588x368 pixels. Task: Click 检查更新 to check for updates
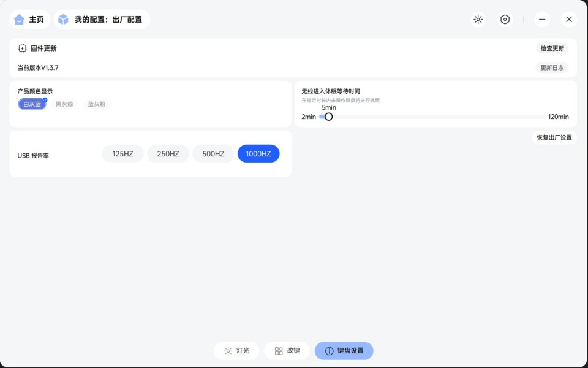[x=552, y=48]
